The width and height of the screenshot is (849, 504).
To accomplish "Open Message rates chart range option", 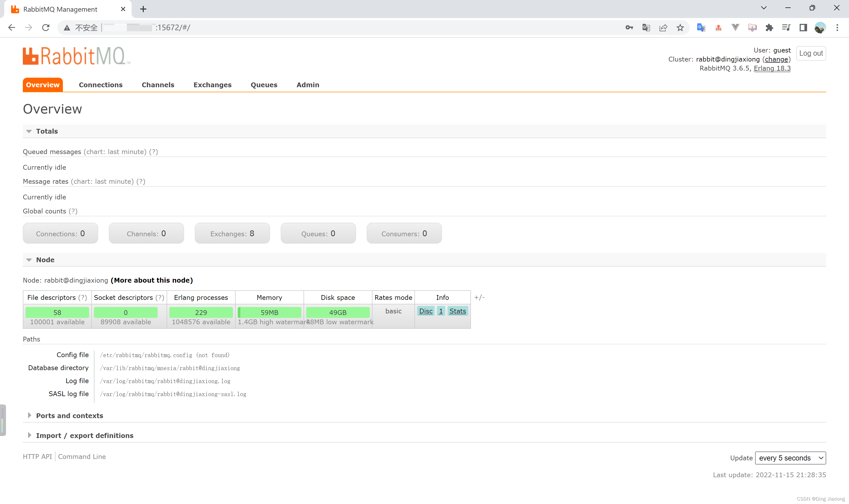I will (x=102, y=181).
